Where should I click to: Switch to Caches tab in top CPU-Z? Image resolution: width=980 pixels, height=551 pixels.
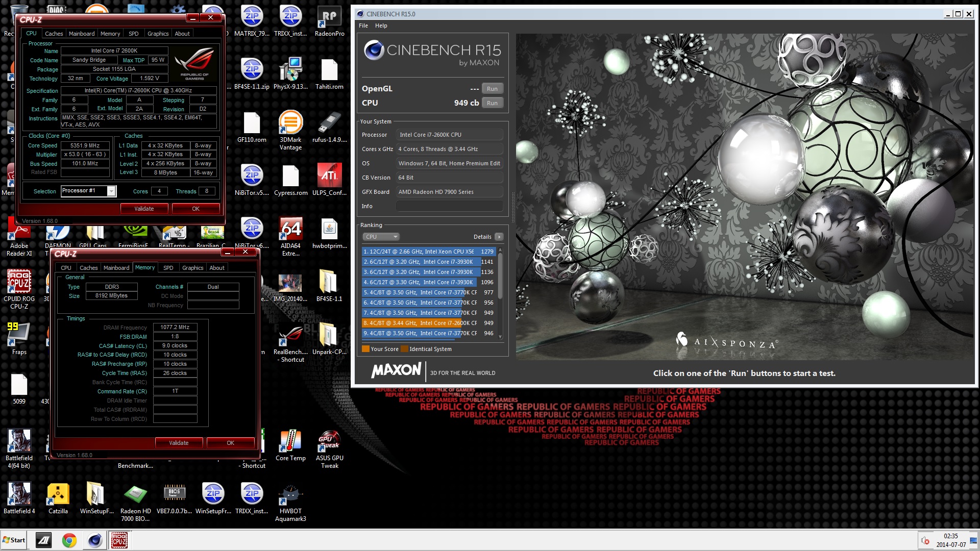coord(54,34)
